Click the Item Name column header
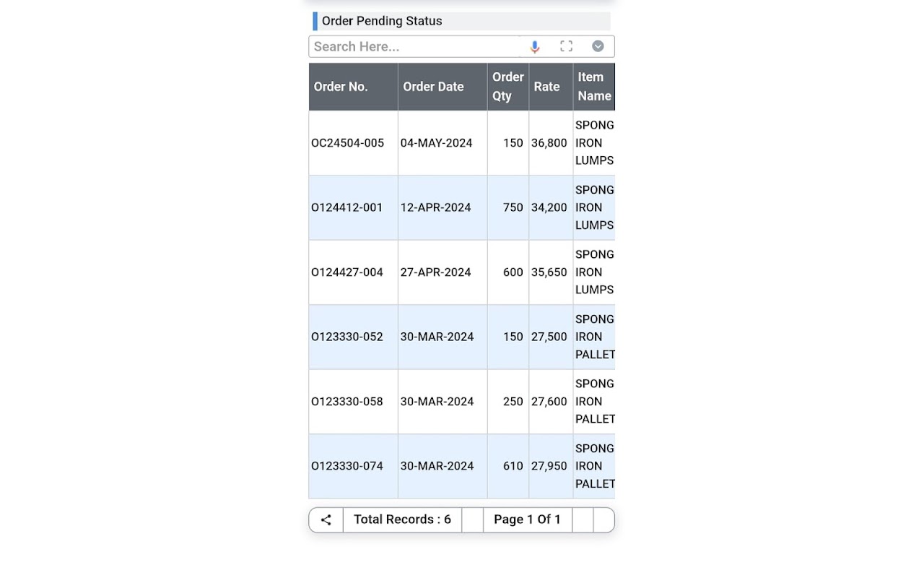The image size is (924, 578). 593,87
